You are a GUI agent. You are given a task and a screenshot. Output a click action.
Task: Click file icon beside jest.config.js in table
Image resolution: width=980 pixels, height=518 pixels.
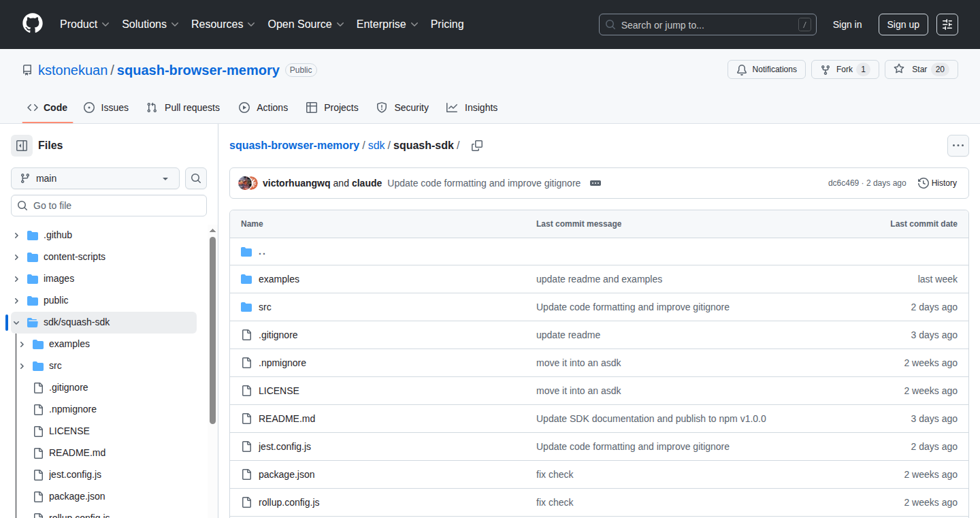click(246, 447)
